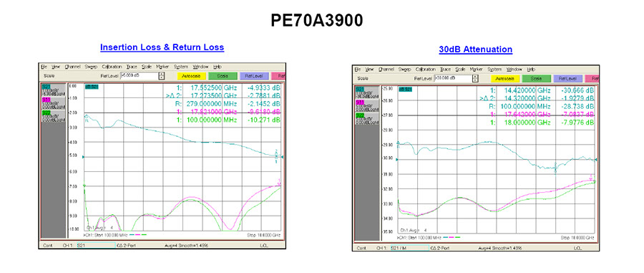Click marker readout 14.420000 GHz -30.666 dB

tap(542, 90)
